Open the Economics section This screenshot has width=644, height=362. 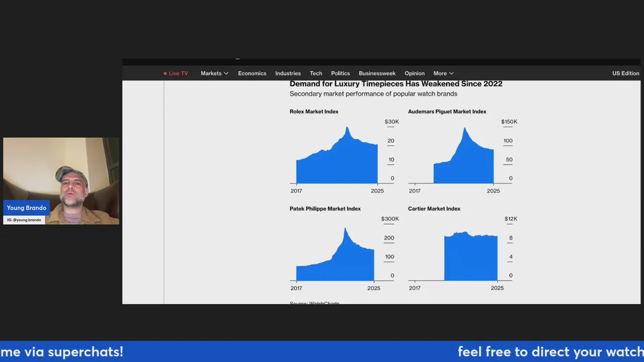pyautogui.click(x=252, y=73)
